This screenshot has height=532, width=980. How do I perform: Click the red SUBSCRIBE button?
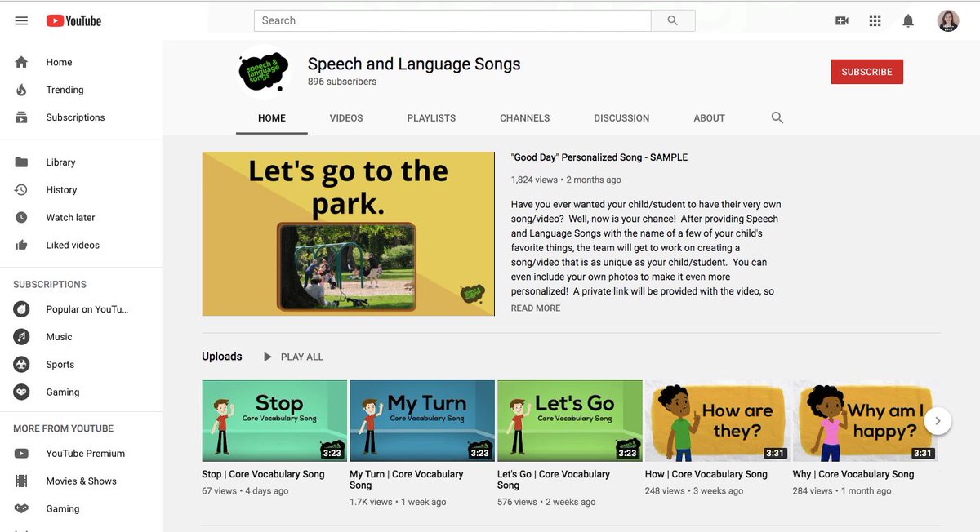866,72
